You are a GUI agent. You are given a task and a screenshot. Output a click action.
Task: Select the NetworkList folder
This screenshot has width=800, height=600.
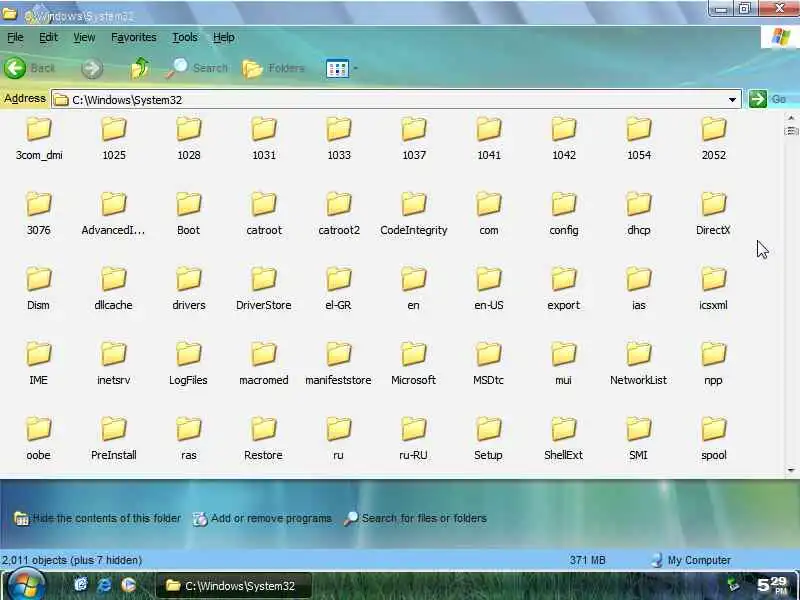pos(638,363)
